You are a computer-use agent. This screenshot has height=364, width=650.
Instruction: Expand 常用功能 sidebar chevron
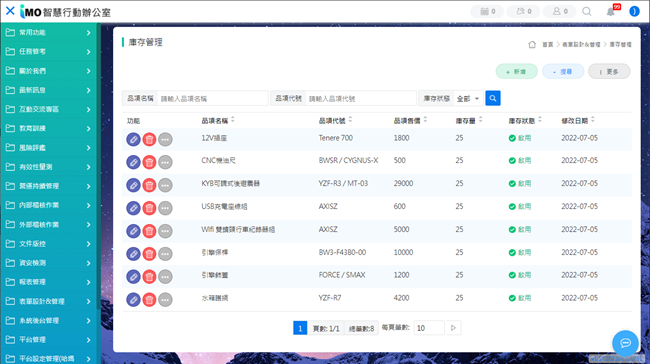[88, 32]
